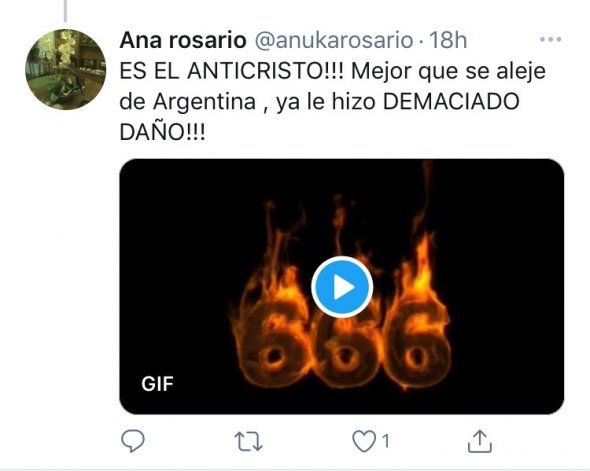Like the tweet with the heart icon
The image size is (590, 471).
[x=364, y=441]
